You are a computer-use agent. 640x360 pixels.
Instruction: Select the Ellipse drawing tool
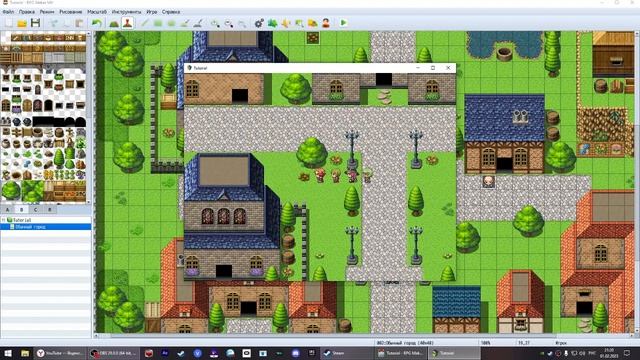tap(171, 23)
